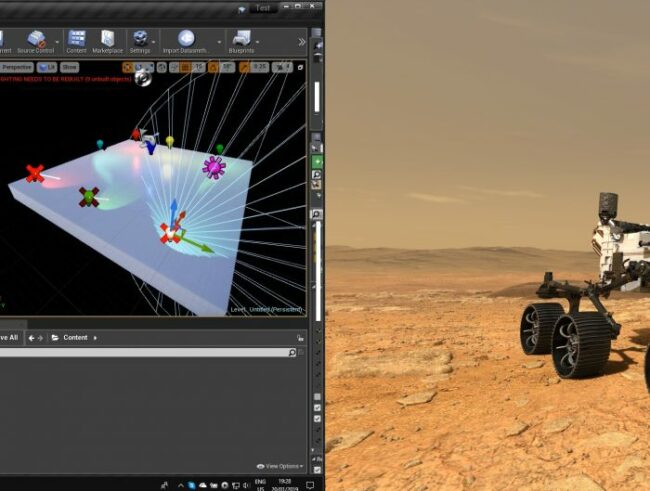Open Windows notification center icon
650x491 pixels.
coord(311,485)
